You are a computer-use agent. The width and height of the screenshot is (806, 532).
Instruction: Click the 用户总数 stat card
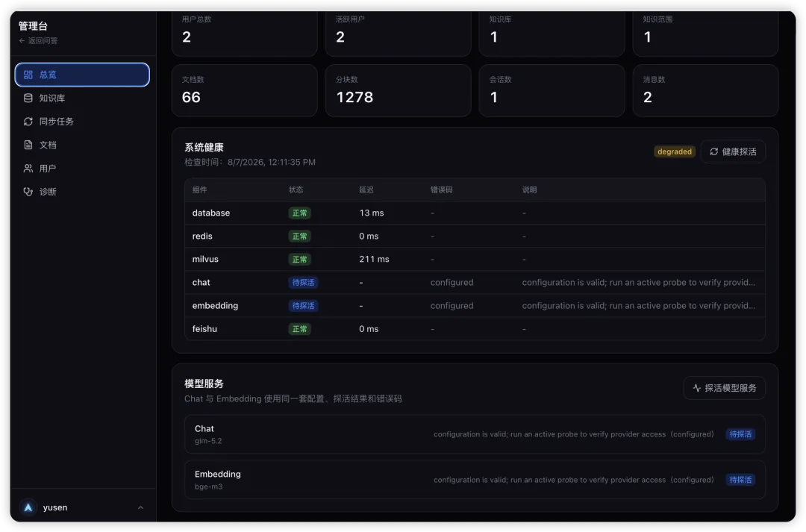[245, 32]
